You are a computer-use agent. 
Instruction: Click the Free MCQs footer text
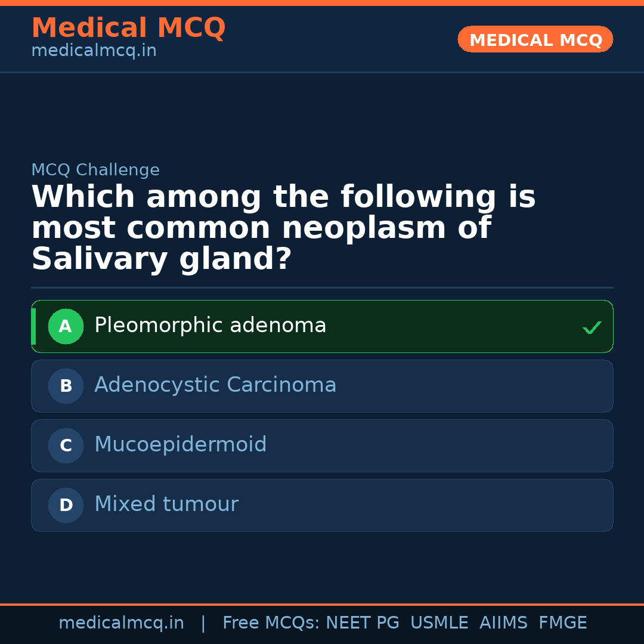tap(271, 623)
